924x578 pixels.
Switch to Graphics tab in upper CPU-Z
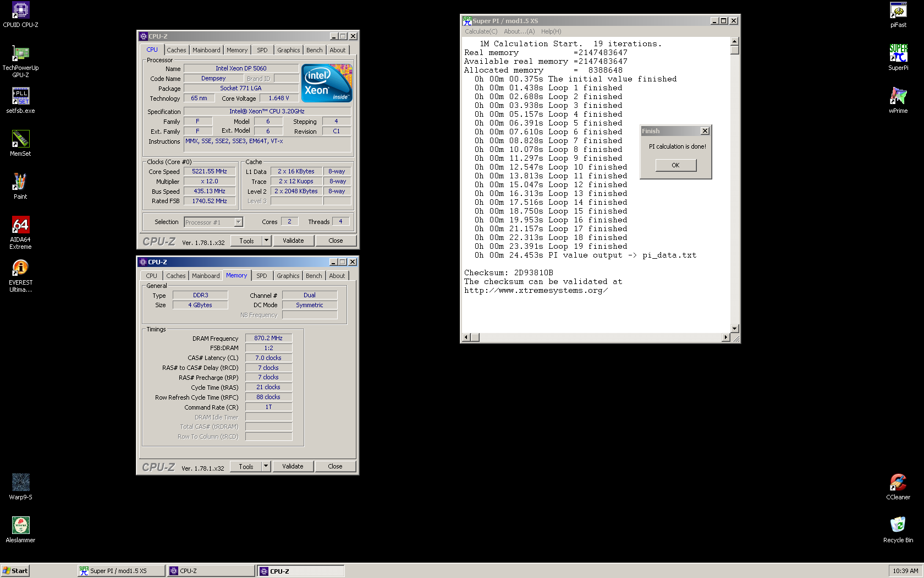(x=289, y=50)
